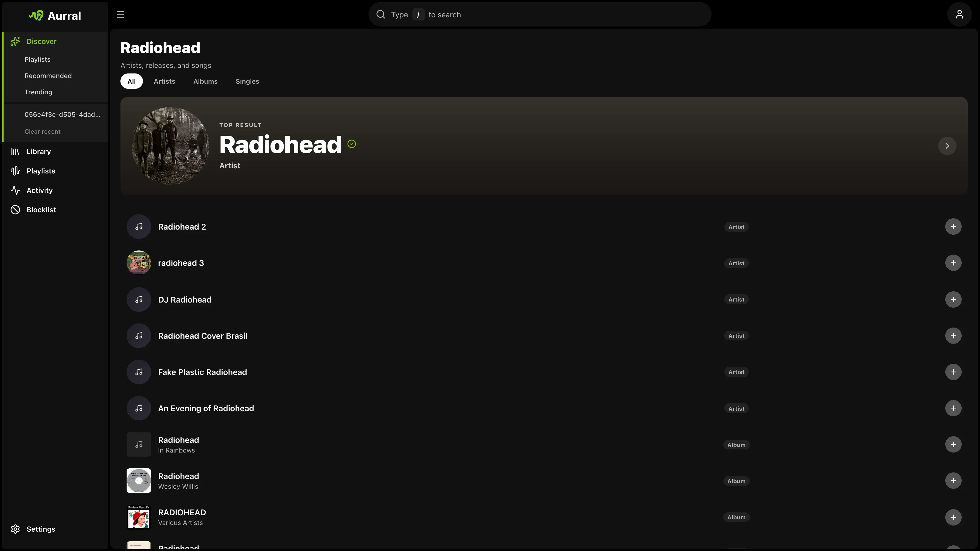Open main Playlists sidebar entry
Viewport: 980px width, 551px height.
click(x=56, y=171)
